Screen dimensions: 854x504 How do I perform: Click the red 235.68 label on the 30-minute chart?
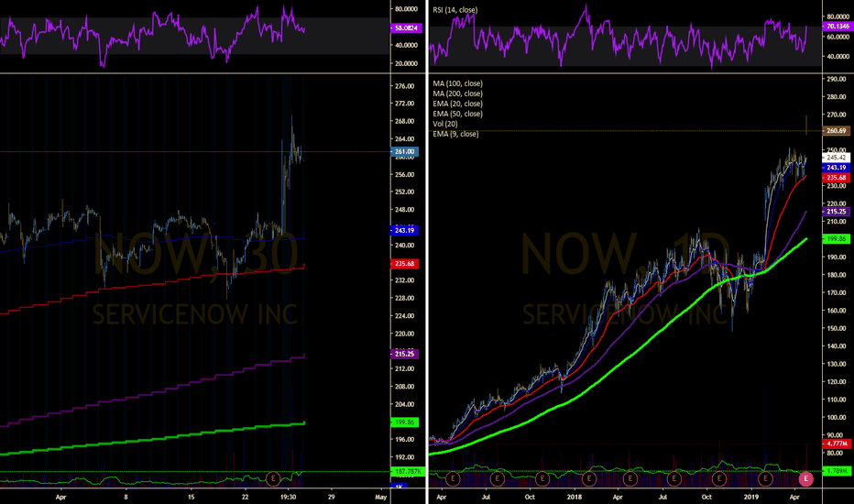pos(405,264)
